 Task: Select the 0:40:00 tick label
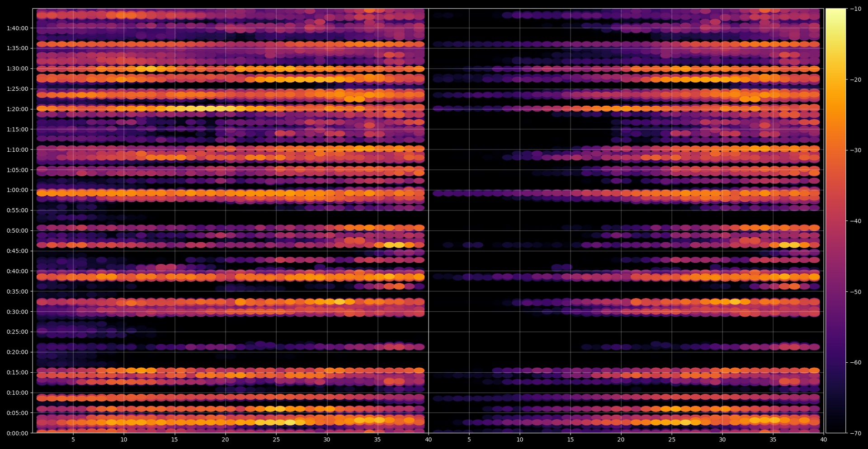coord(17,271)
